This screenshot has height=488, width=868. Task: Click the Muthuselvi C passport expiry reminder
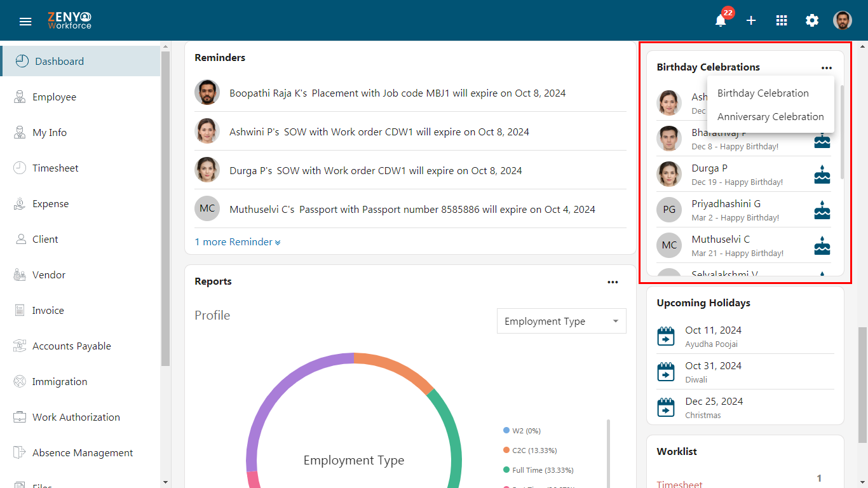pyautogui.click(x=412, y=209)
